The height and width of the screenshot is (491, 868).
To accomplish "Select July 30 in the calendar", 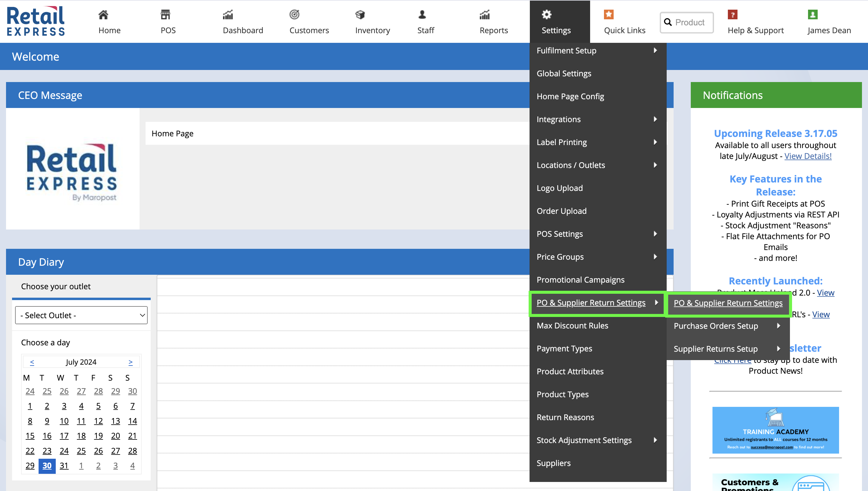I will tap(47, 465).
